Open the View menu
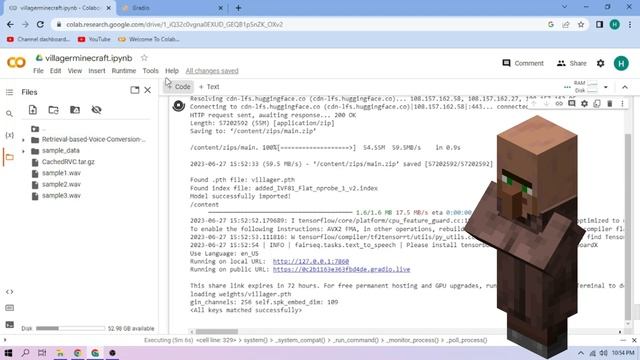This screenshot has height=360, width=640. (x=75, y=71)
